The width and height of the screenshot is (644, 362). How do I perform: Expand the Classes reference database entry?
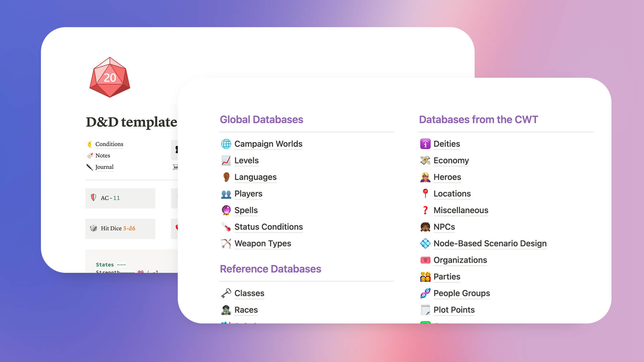249,293
